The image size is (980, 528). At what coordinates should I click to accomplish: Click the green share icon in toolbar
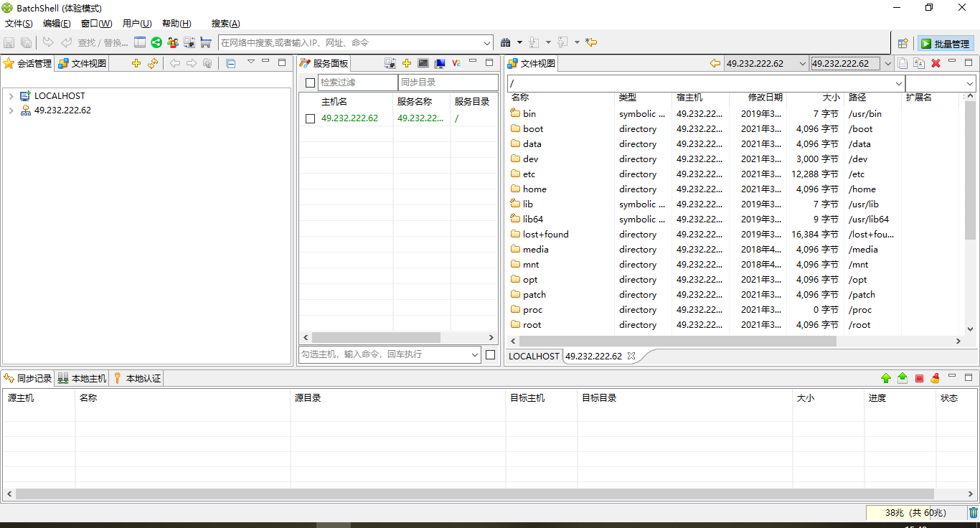[x=156, y=43]
